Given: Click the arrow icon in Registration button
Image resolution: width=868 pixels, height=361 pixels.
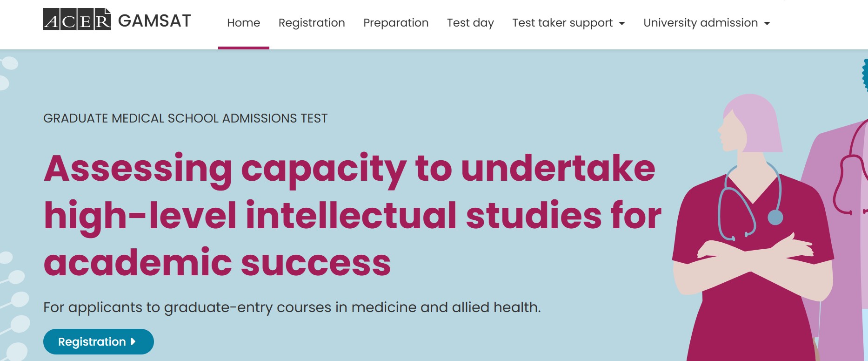Looking at the screenshot, I should tap(133, 341).
